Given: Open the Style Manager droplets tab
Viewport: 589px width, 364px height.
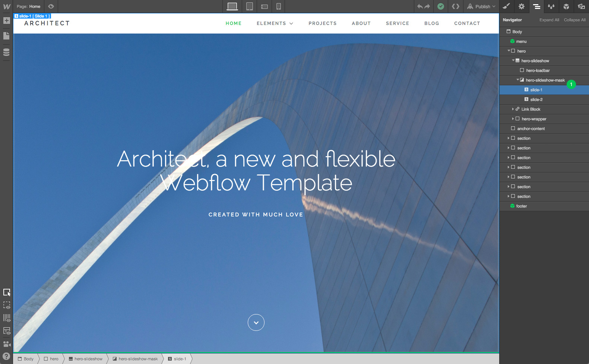Looking at the screenshot, I should coord(551,6).
